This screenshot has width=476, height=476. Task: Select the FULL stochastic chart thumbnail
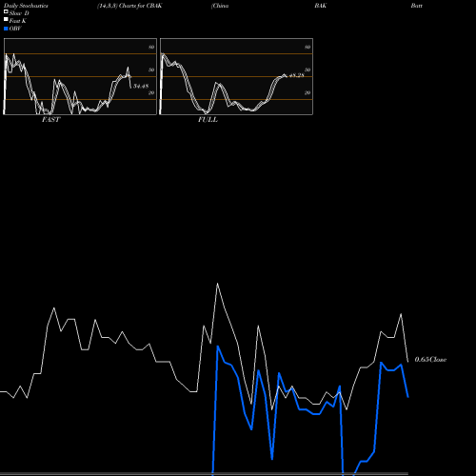(236, 76)
